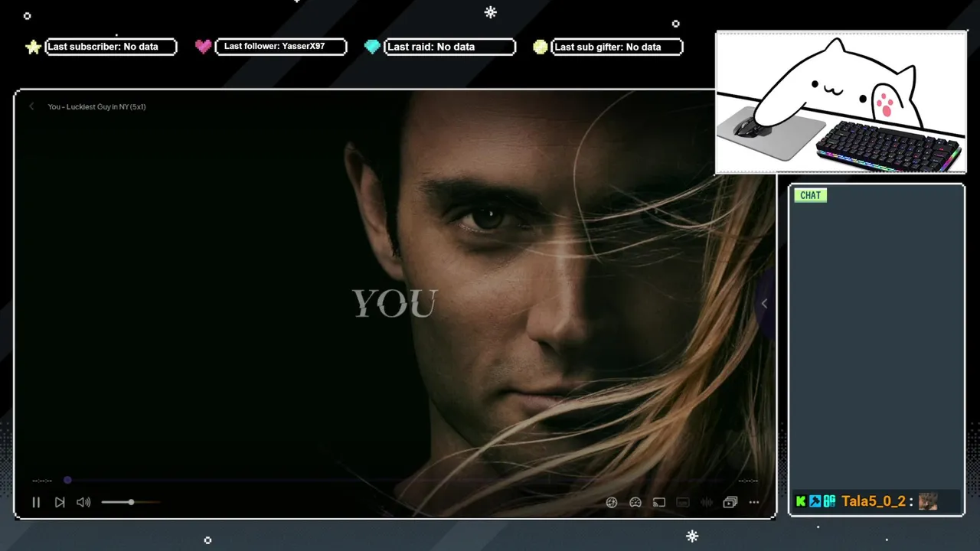This screenshot has width=980, height=551.
Task: Click the cyan OG badge in chat
Action: pos(829,502)
